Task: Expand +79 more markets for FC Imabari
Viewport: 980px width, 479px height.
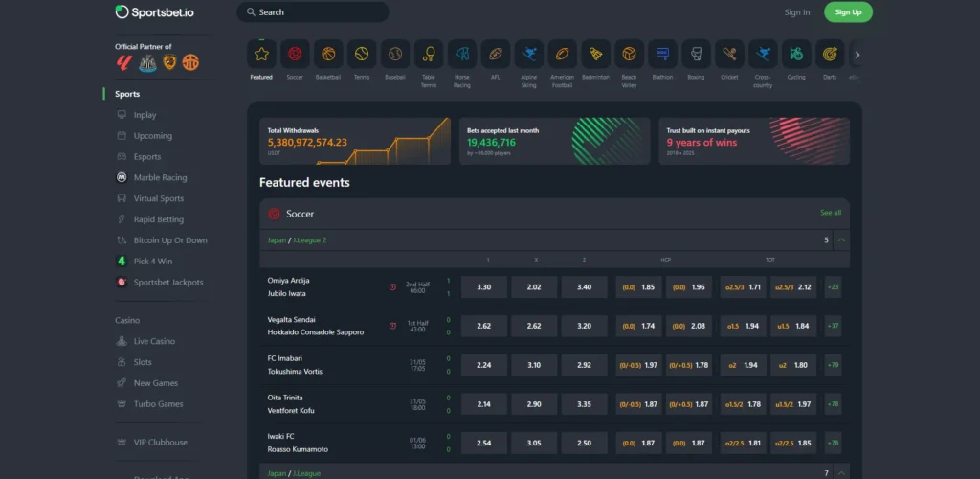Action: [x=834, y=365]
